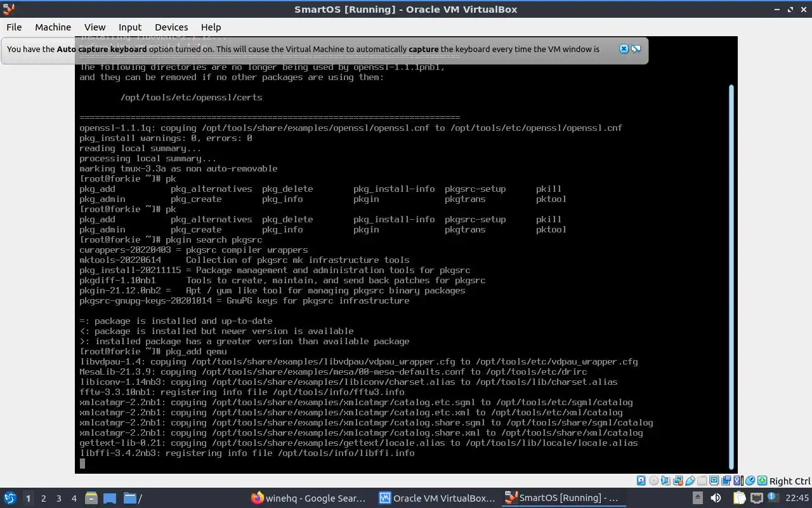Screen dimensions: 812x508
Task: Maximize the SmartOS VirtualBox window
Action: (790, 9)
